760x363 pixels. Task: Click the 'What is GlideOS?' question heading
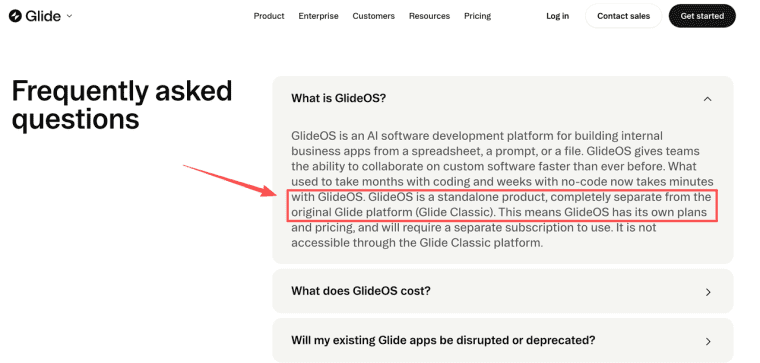[338, 98]
